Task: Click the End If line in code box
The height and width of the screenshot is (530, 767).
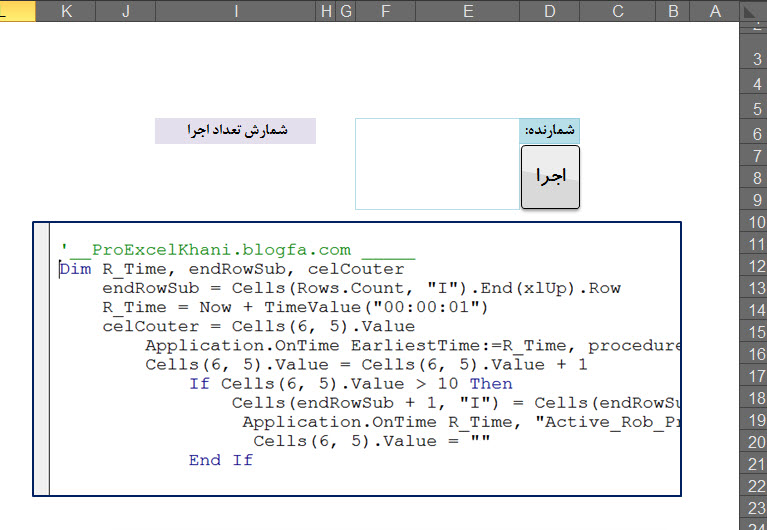Action: tap(221, 460)
